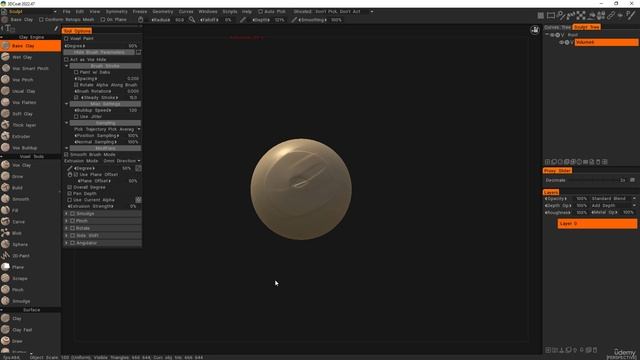Select the Vox Clay voxel tool

tap(31, 165)
